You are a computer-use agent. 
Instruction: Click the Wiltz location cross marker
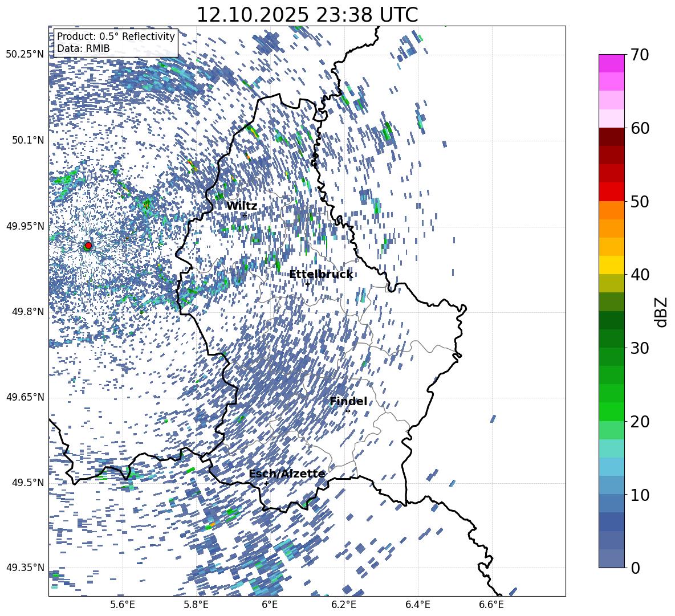(245, 215)
